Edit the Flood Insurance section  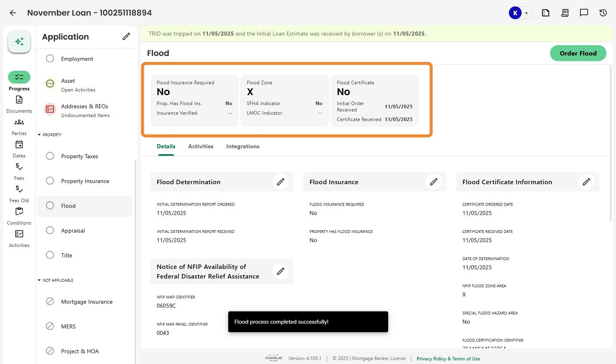click(x=434, y=182)
